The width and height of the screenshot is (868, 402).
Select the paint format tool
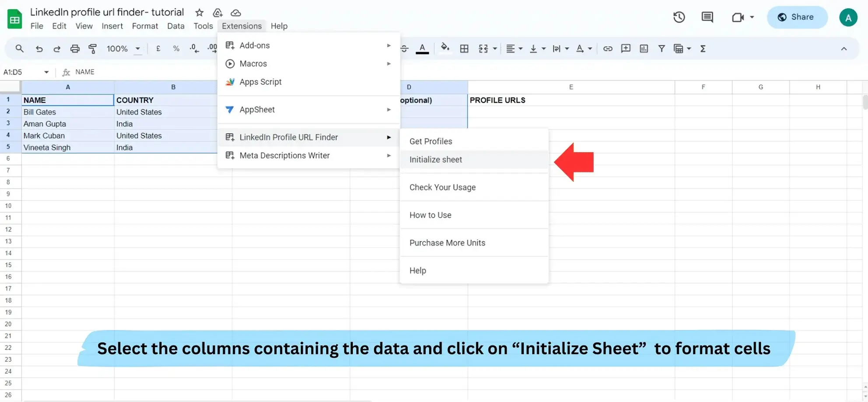[x=93, y=49]
